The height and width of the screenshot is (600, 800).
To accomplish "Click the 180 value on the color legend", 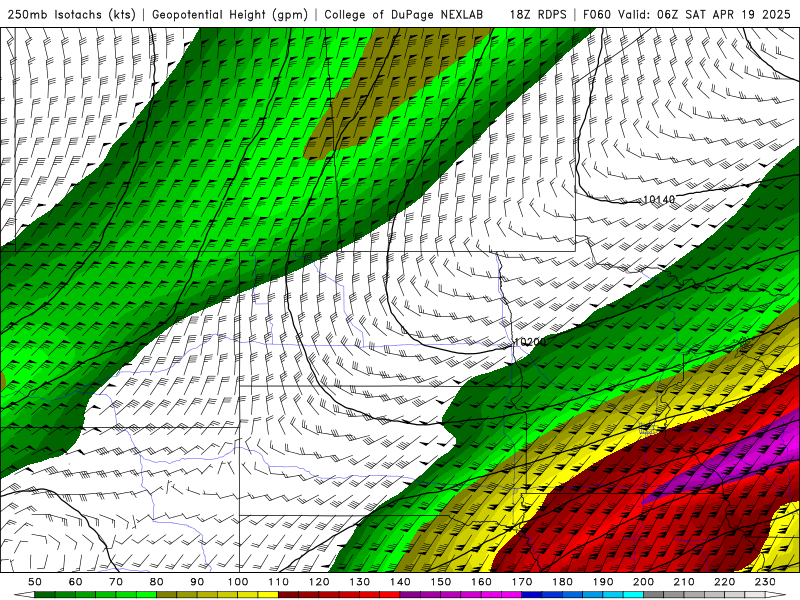I will pos(562,582).
